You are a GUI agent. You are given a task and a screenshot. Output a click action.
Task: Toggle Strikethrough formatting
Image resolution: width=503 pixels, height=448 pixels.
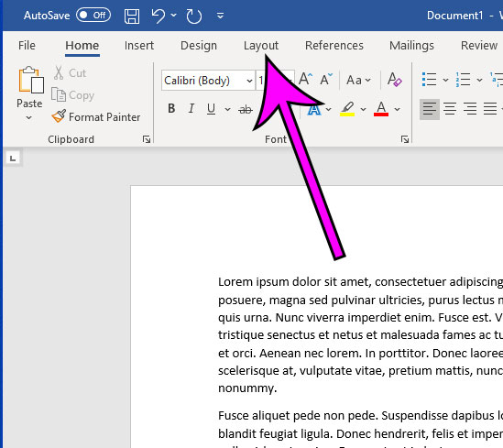coord(246,109)
